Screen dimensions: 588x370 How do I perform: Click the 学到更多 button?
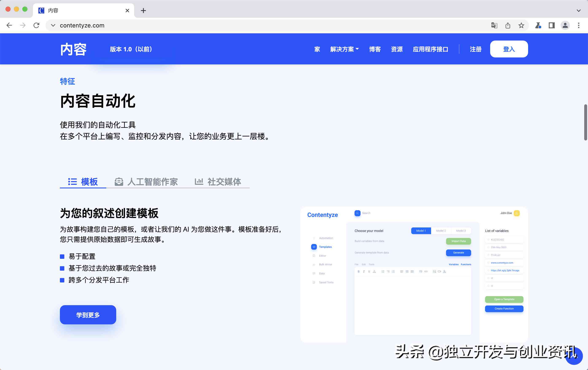click(88, 315)
